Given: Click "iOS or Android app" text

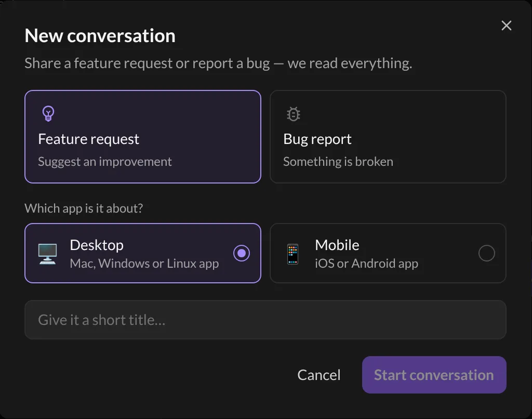Looking at the screenshot, I should (x=366, y=264).
